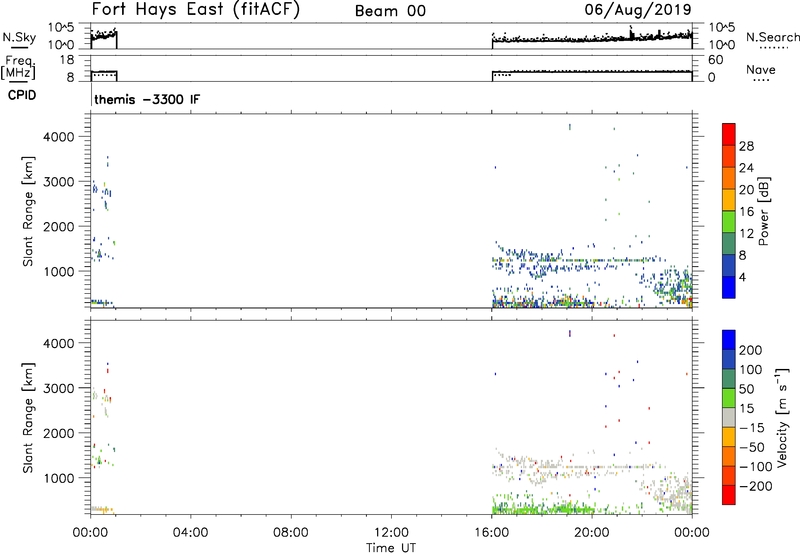Click the green velocity band near 16:00-20:00
This screenshot has width=800, height=554.
[542, 508]
